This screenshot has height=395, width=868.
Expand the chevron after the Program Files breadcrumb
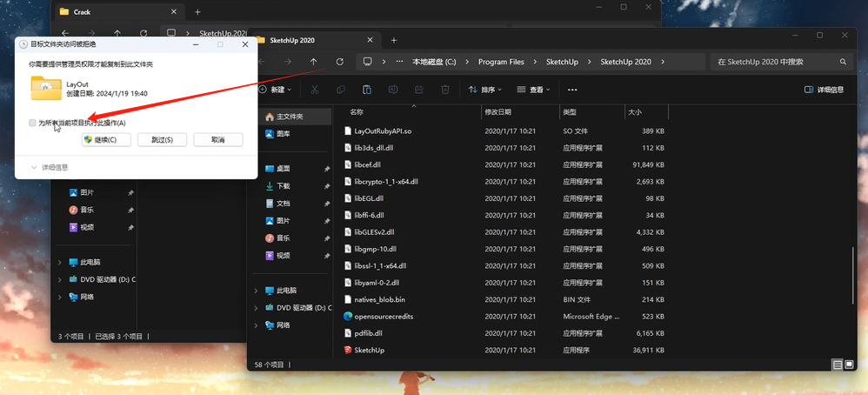(x=535, y=62)
